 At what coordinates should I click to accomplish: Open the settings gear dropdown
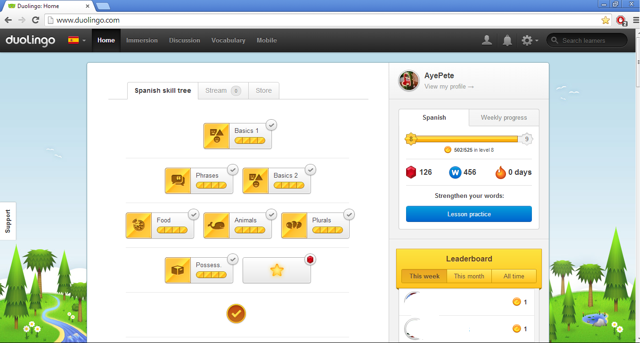point(530,41)
